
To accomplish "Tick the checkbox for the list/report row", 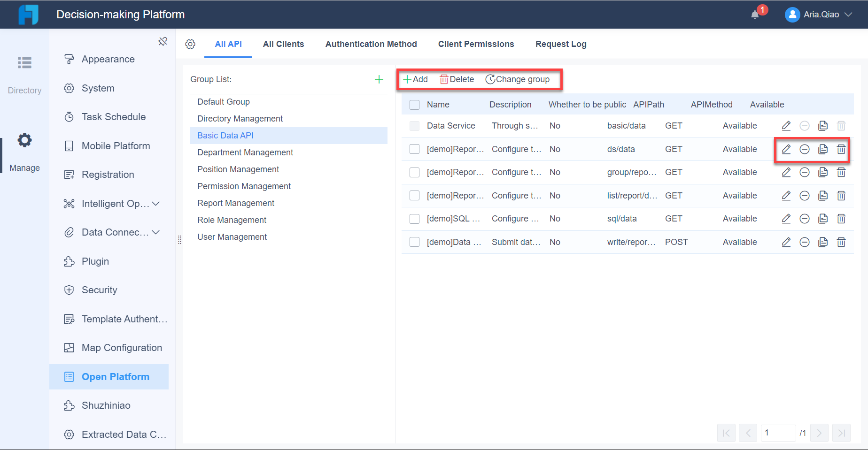I will 414,196.
